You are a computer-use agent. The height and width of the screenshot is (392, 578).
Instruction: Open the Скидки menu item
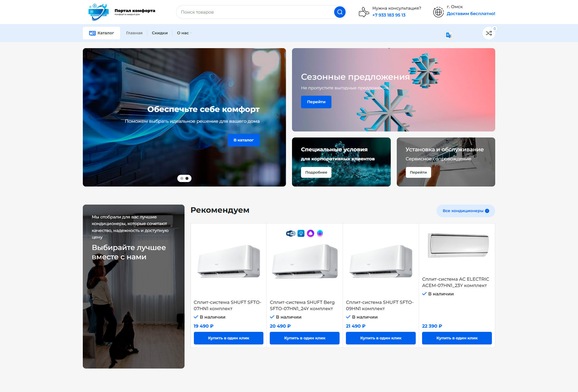pyautogui.click(x=160, y=33)
